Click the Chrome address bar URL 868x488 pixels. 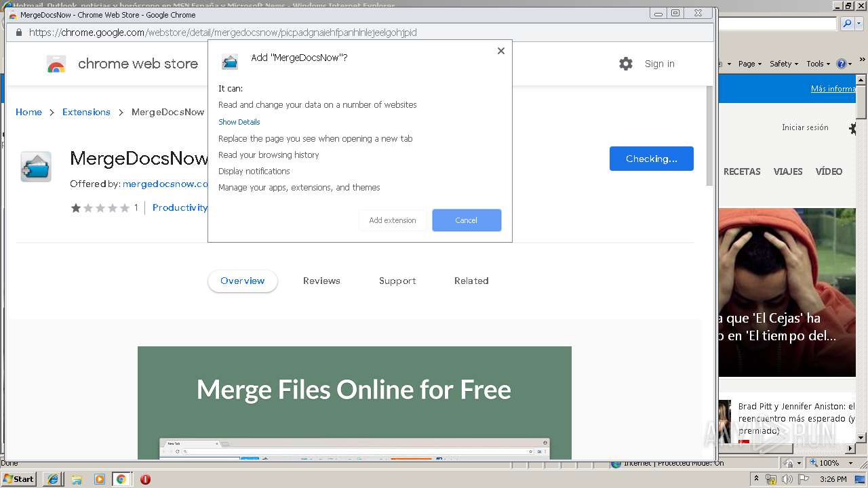click(x=223, y=33)
